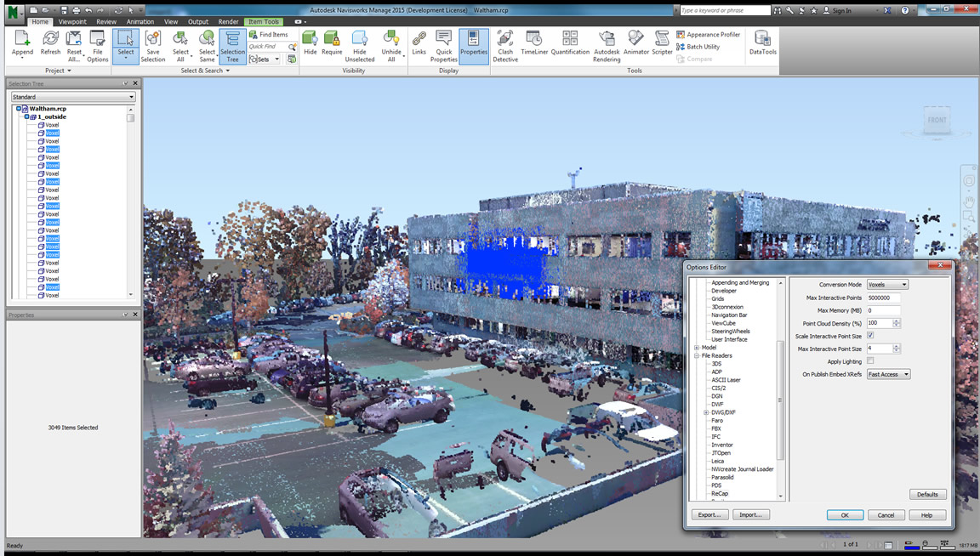
Task: Open the Conversion Mode Voxels dropdown
Action: [887, 284]
